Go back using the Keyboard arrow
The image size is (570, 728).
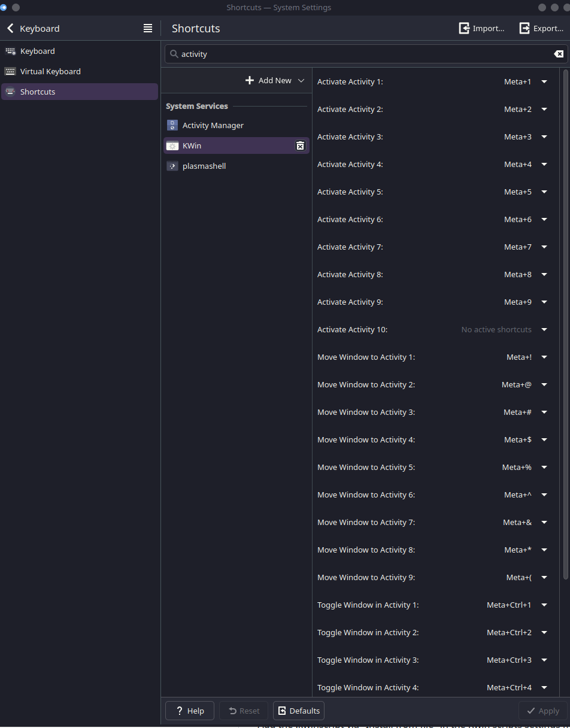pos(10,28)
